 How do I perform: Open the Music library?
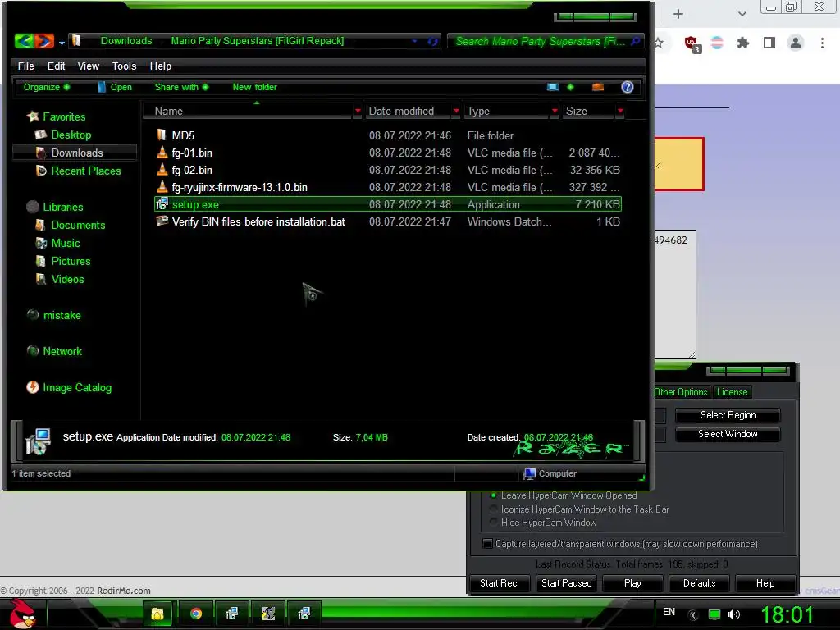click(66, 243)
